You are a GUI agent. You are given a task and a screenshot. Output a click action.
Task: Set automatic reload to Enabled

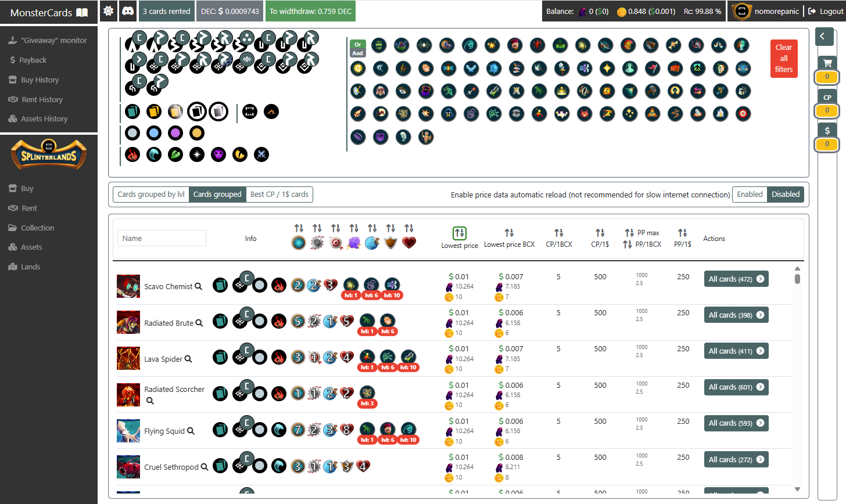click(x=750, y=195)
